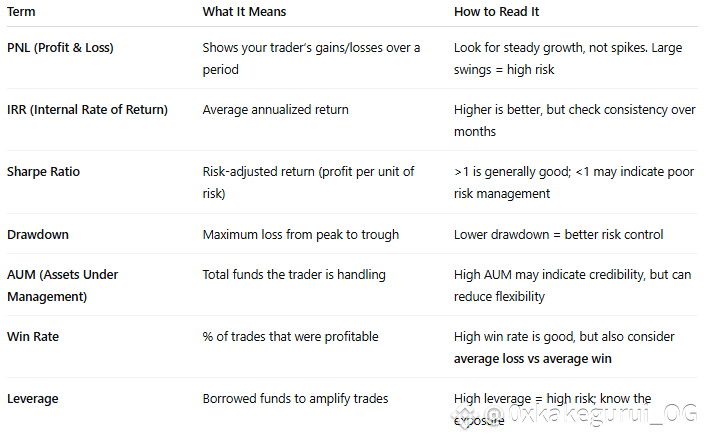Click the Win Rate term cell

[33, 337]
